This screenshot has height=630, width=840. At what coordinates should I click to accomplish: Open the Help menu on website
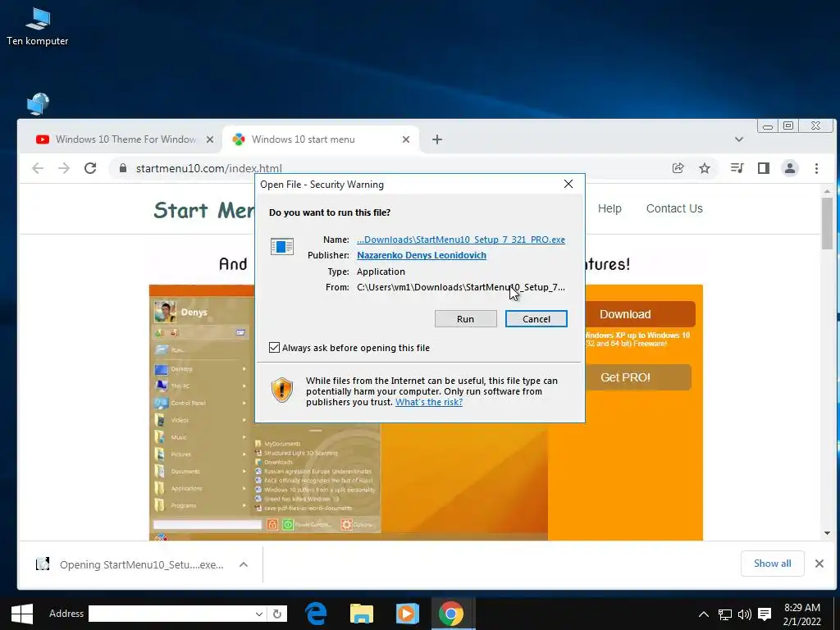[609, 208]
